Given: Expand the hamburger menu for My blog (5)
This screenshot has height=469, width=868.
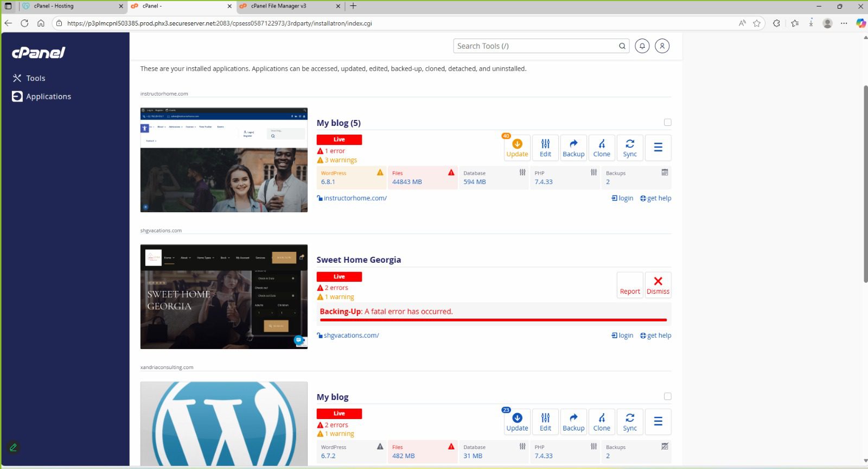Looking at the screenshot, I should click(658, 148).
